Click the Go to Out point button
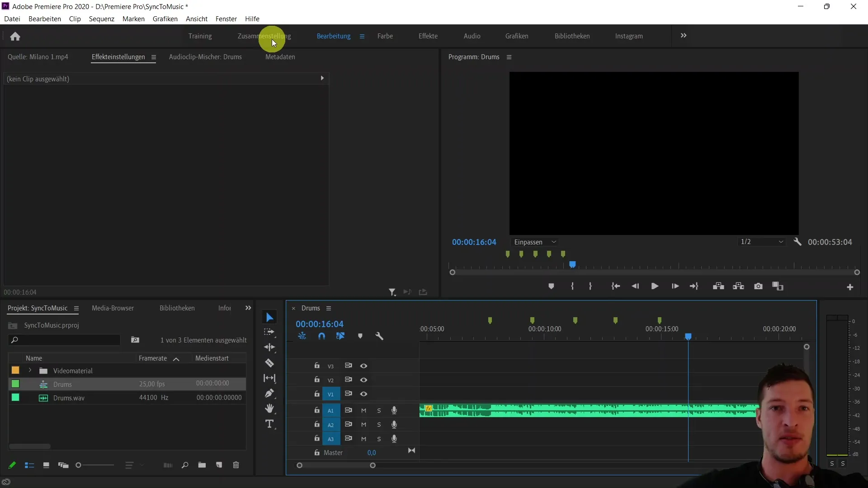The image size is (868, 488). click(x=694, y=286)
